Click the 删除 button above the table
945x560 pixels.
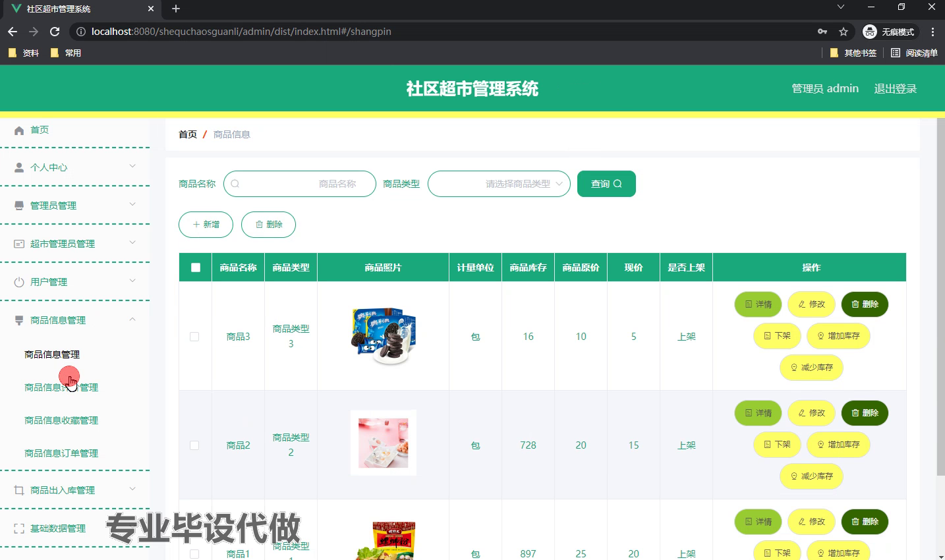tap(268, 225)
